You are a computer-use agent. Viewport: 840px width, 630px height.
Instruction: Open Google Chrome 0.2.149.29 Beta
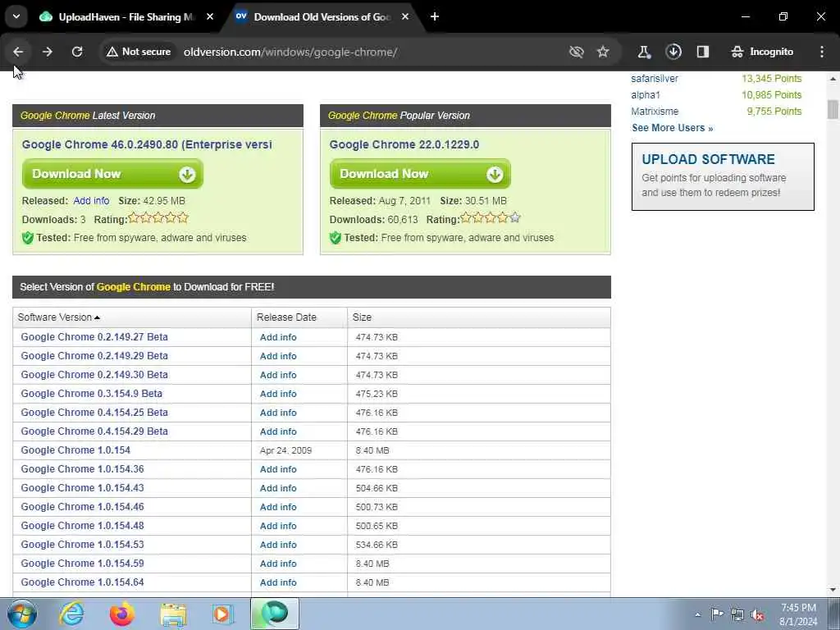click(94, 356)
